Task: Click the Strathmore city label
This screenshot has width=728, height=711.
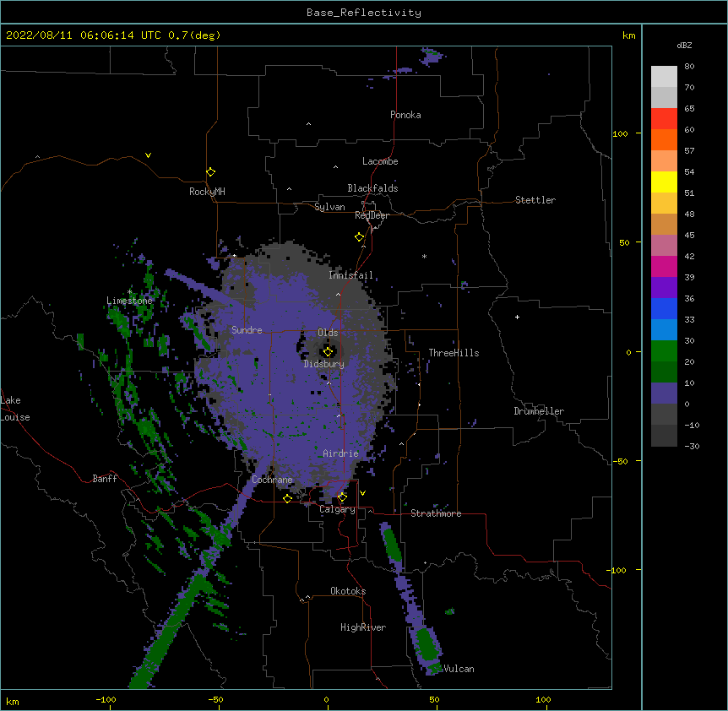Action: pyautogui.click(x=436, y=513)
